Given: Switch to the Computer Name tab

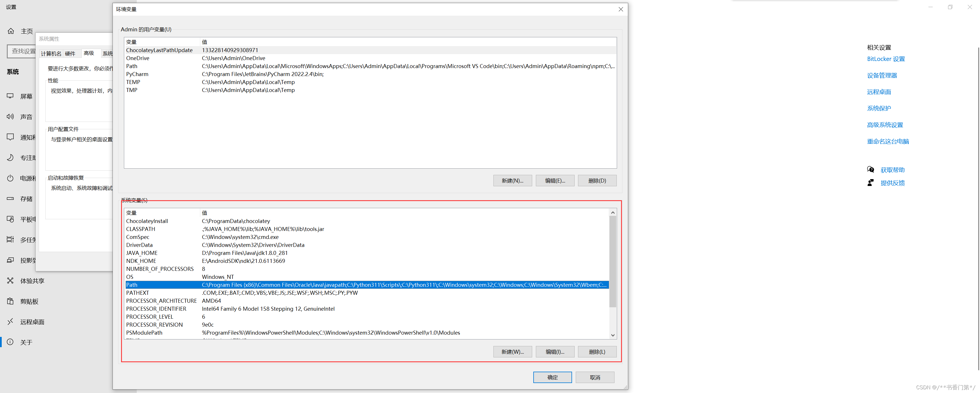Looking at the screenshot, I should (51, 54).
